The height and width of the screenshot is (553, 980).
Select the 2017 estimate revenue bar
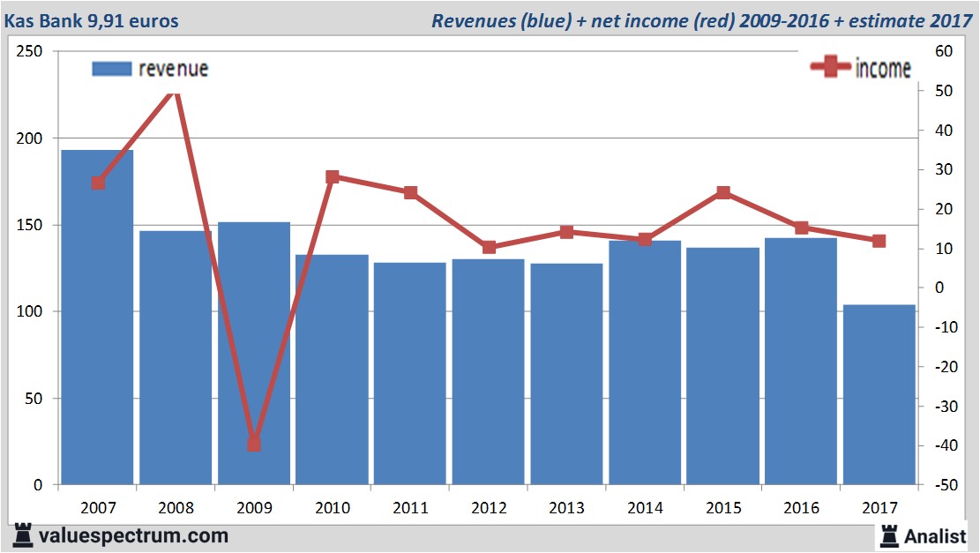coord(879,394)
